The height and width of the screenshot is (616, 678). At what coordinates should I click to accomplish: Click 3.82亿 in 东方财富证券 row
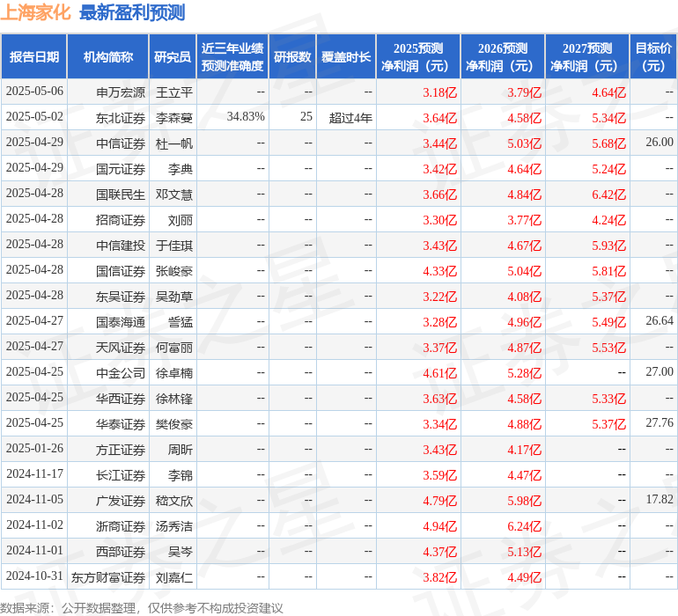[x=439, y=577]
